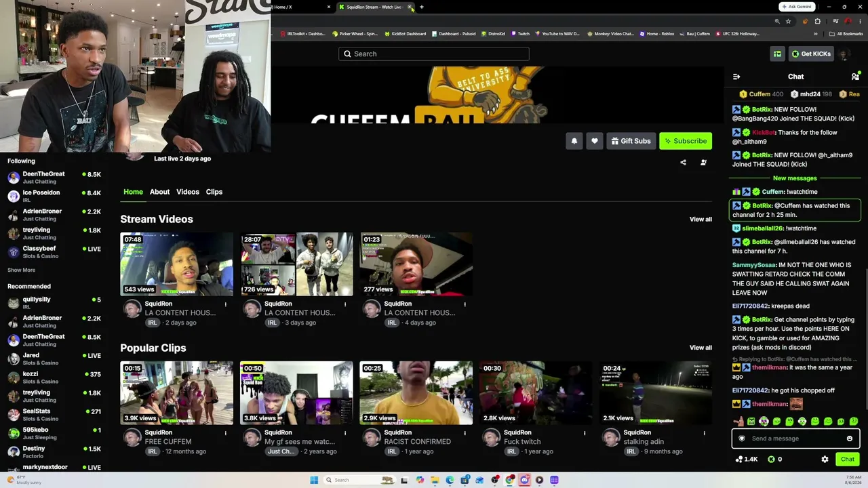Open the KickBot Dashboard bookmark

coord(405,33)
